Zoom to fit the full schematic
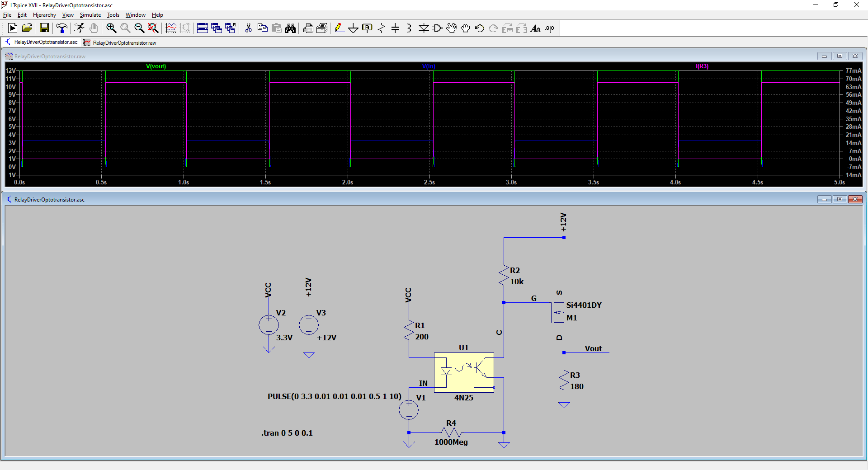This screenshot has height=470, width=868. (x=153, y=28)
